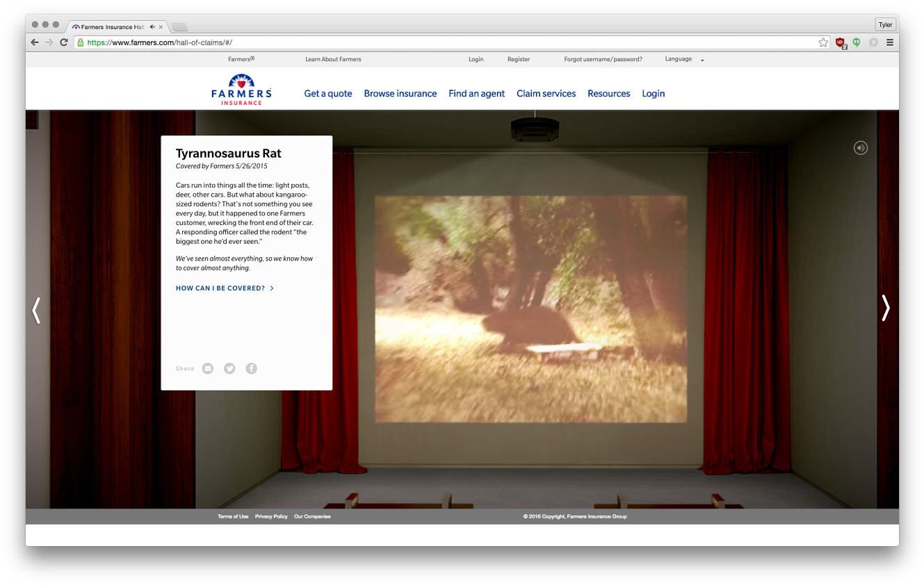Click the green extension icon next to uBlock

point(857,42)
